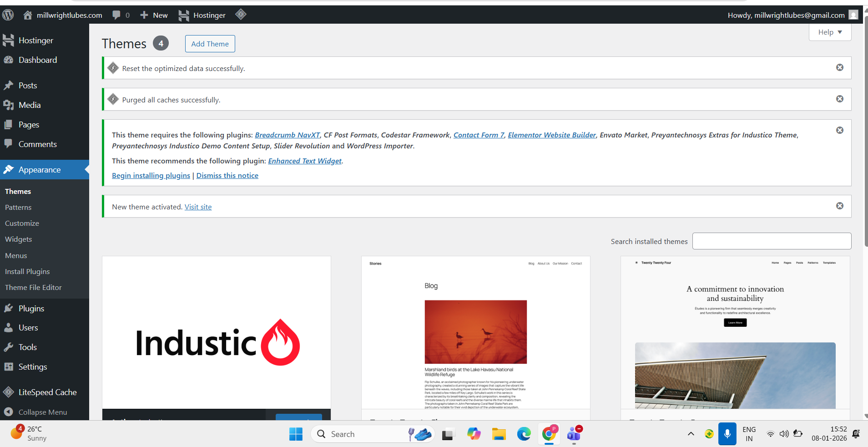Open the Theme File Editor submenu

click(33, 287)
